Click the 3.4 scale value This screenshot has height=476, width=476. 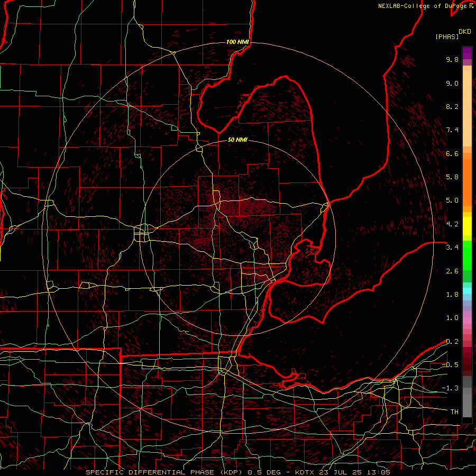point(452,248)
